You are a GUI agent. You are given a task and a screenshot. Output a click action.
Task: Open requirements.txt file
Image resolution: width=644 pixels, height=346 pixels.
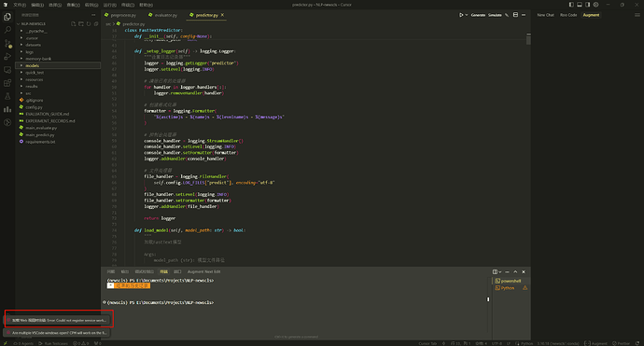coord(58,142)
